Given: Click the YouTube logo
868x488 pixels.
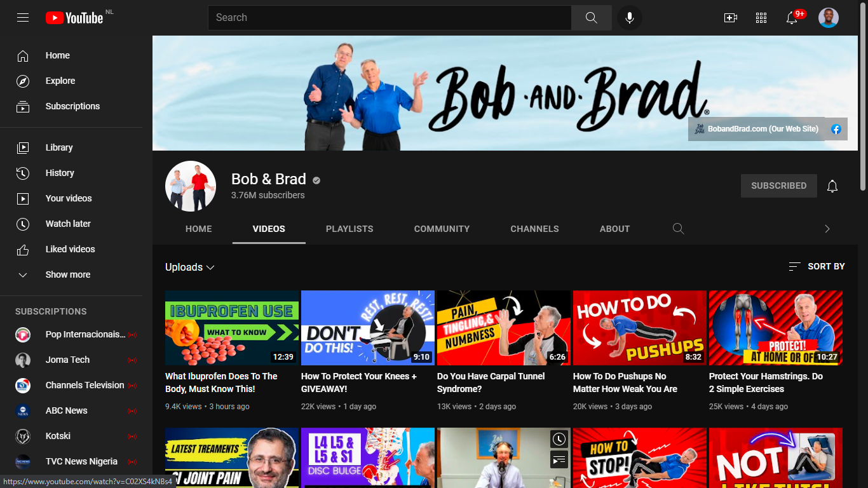Looking at the screenshot, I should click(74, 18).
